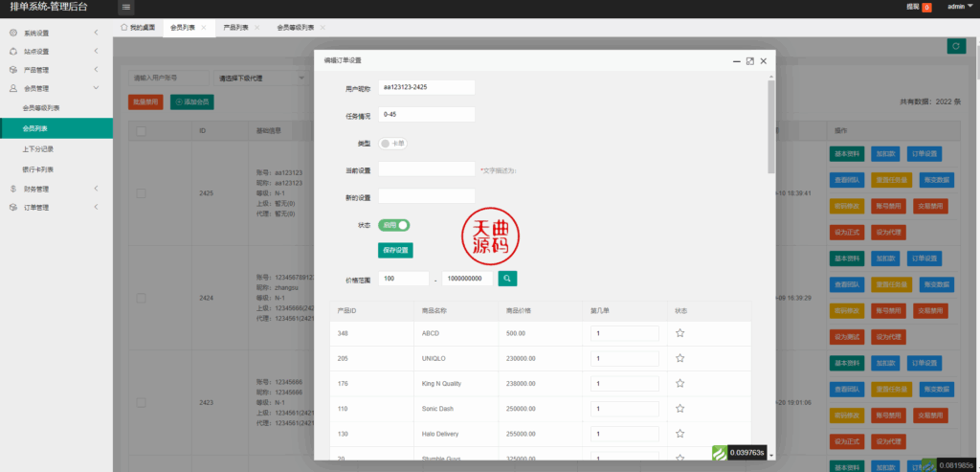Viewport: 980px width, 472px height.
Task: Expand the 站点设置 chevron in sidebar
Action: [96, 52]
